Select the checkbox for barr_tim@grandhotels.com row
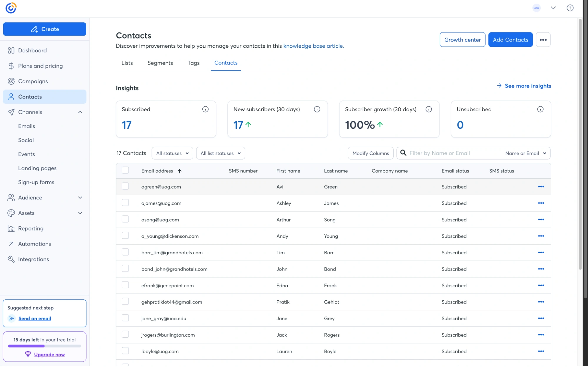The width and height of the screenshot is (588, 368). [125, 252]
